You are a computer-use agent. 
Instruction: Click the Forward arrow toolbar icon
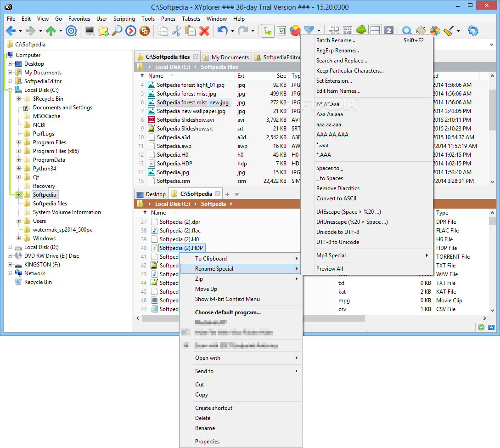tap(31, 31)
